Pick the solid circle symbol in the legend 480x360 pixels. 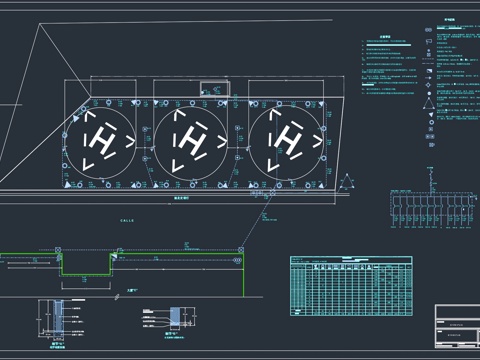pyautogui.click(x=429, y=93)
